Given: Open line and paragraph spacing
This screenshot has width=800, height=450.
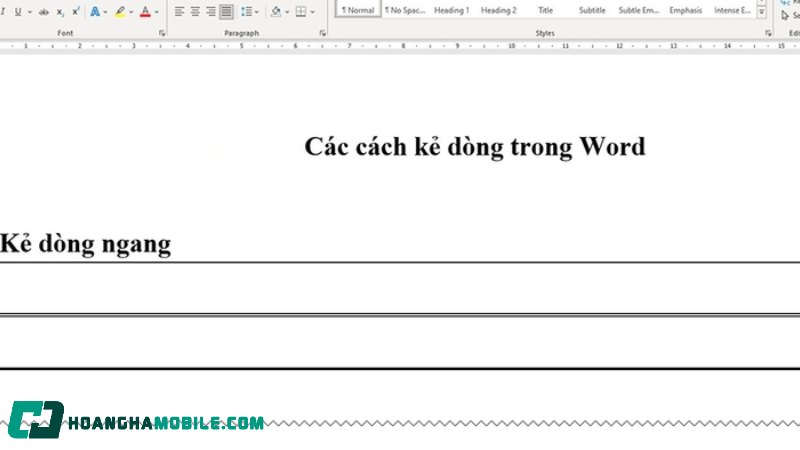Looking at the screenshot, I should click(246, 11).
